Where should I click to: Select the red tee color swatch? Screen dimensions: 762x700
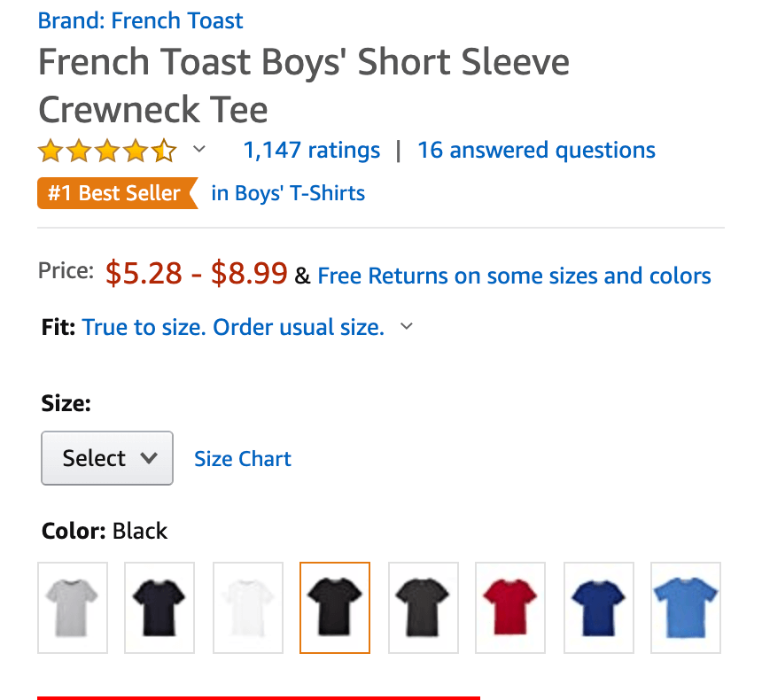[x=510, y=607]
